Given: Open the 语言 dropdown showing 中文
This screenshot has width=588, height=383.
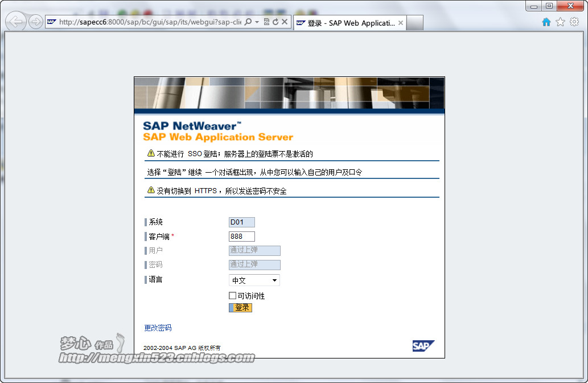Looking at the screenshot, I should tap(254, 280).
